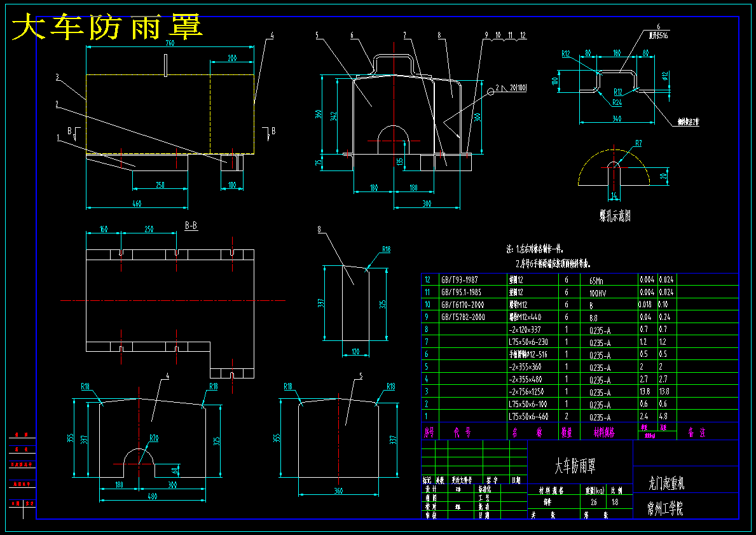Image resolution: width=756 pixels, height=535 pixels.
Task: Click the 200 dimension in top-left view
Action: pyautogui.click(x=232, y=59)
